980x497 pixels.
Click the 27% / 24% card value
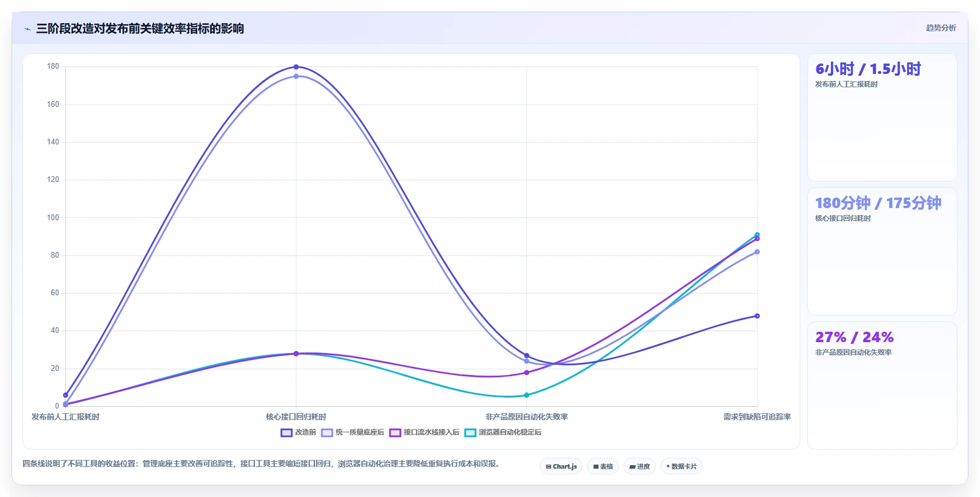(854, 337)
